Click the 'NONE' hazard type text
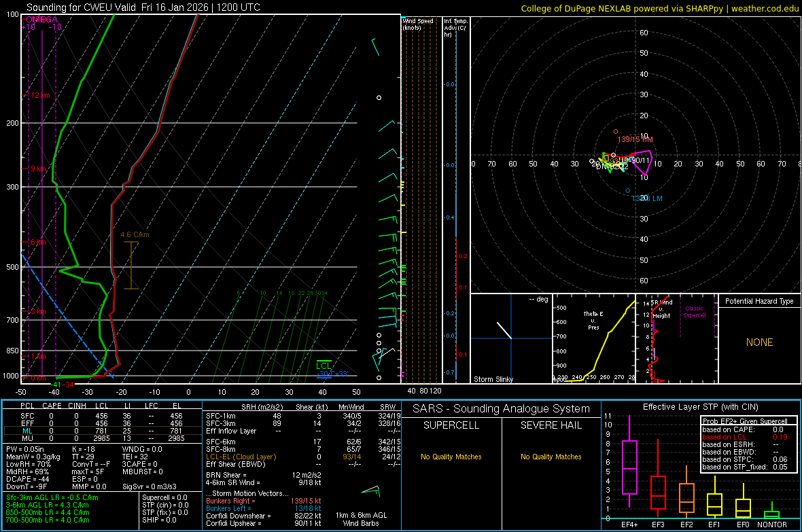The image size is (802, 532). coord(760,342)
